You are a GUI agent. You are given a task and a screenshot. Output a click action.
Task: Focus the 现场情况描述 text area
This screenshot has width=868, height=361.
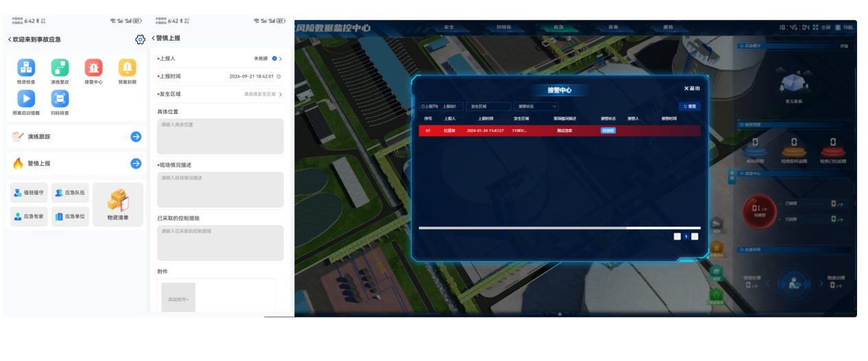[x=220, y=189]
